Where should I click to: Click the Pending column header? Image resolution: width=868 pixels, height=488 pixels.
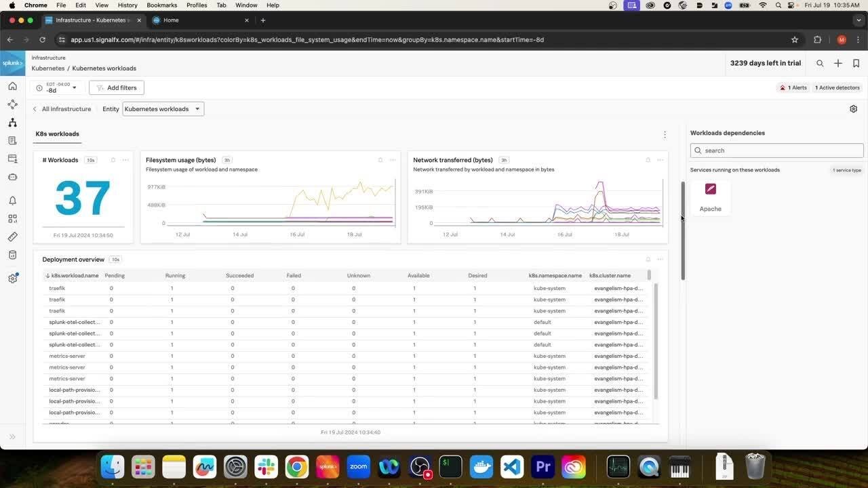point(115,276)
